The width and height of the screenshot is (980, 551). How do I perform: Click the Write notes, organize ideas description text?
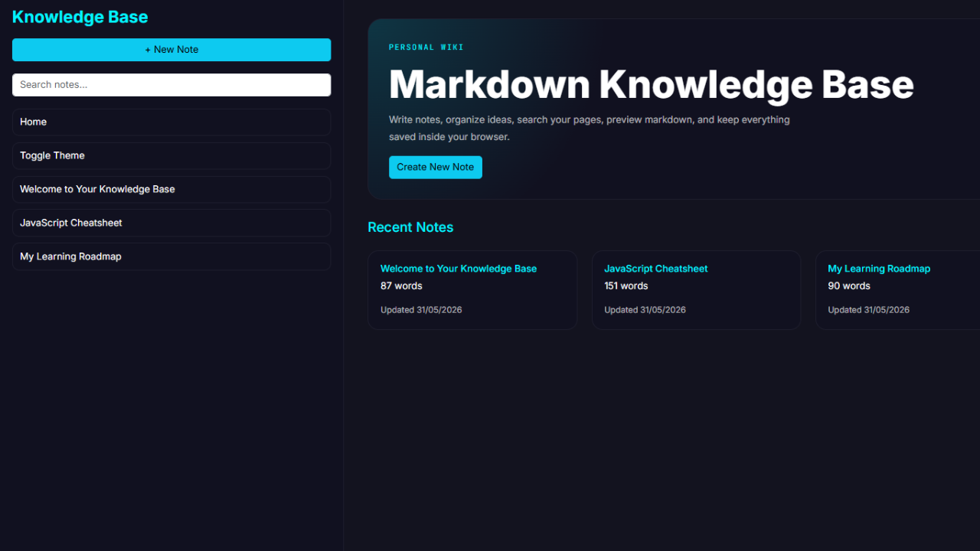tap(590, 129)
